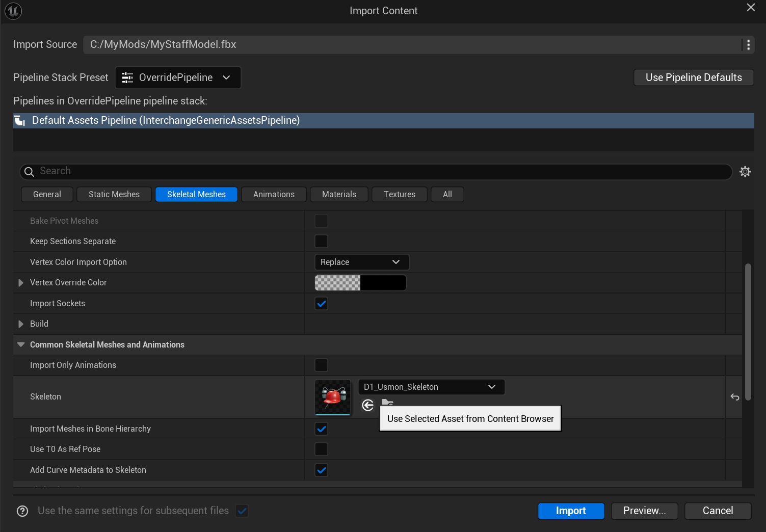Show the All settings tab
The height and width of the screenshot is (532, 766).
(447, 195)
